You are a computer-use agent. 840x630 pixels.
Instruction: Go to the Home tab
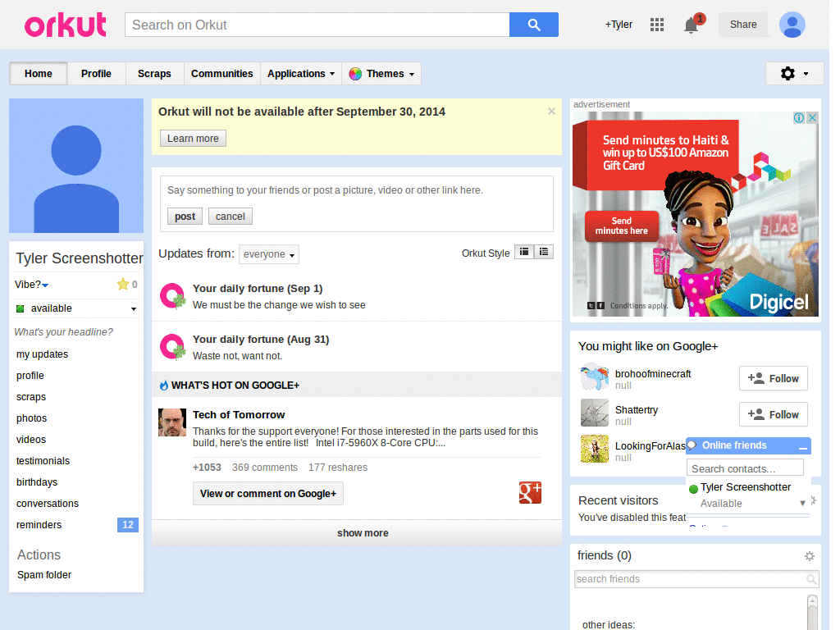pos(39,74)
